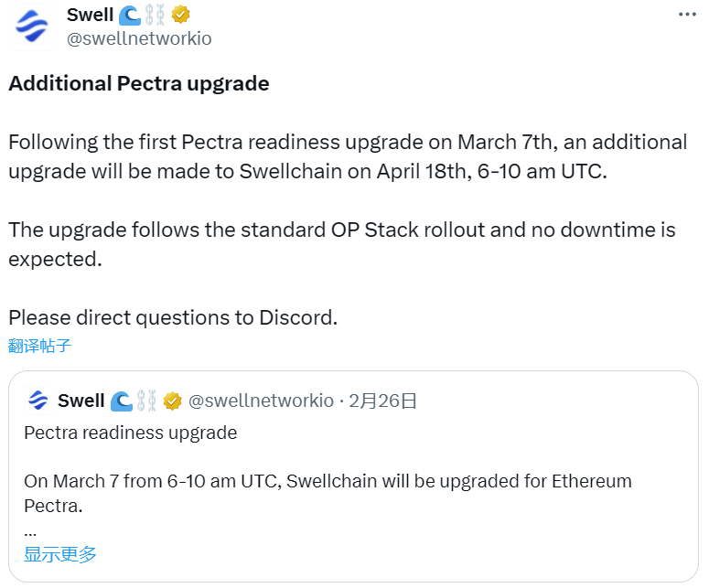This screenshot has height=588, width=709.
Task: Click the @swellnetworkio handle in quoted post
Action: coord(261,401)
